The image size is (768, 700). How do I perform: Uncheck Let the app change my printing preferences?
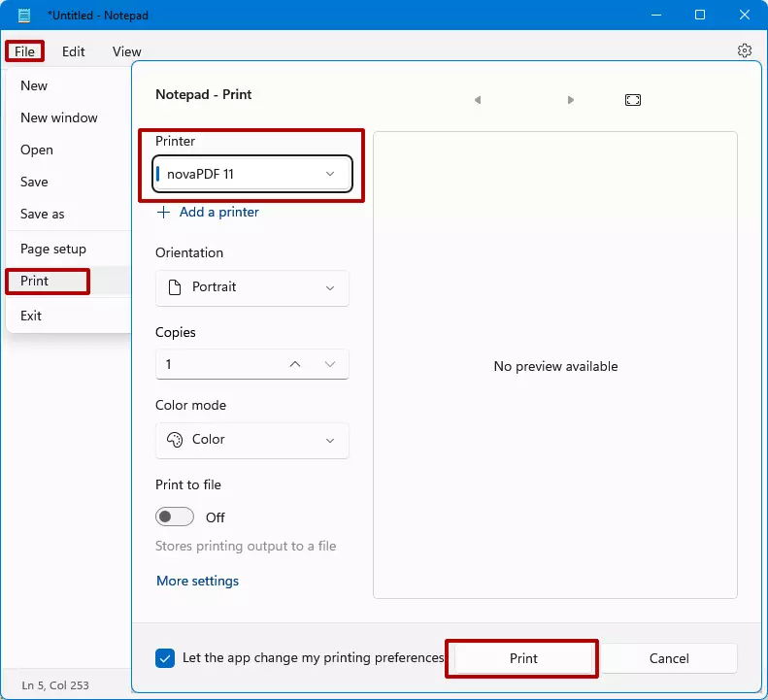tap(165, 658)
